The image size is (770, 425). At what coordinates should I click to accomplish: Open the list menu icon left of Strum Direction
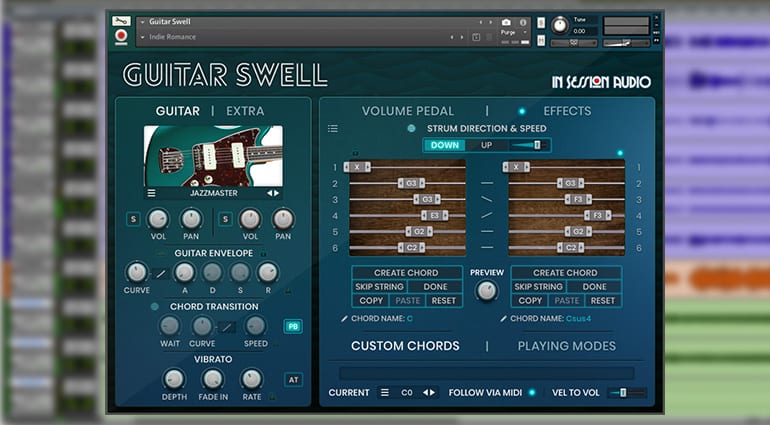tap(332, 129)
